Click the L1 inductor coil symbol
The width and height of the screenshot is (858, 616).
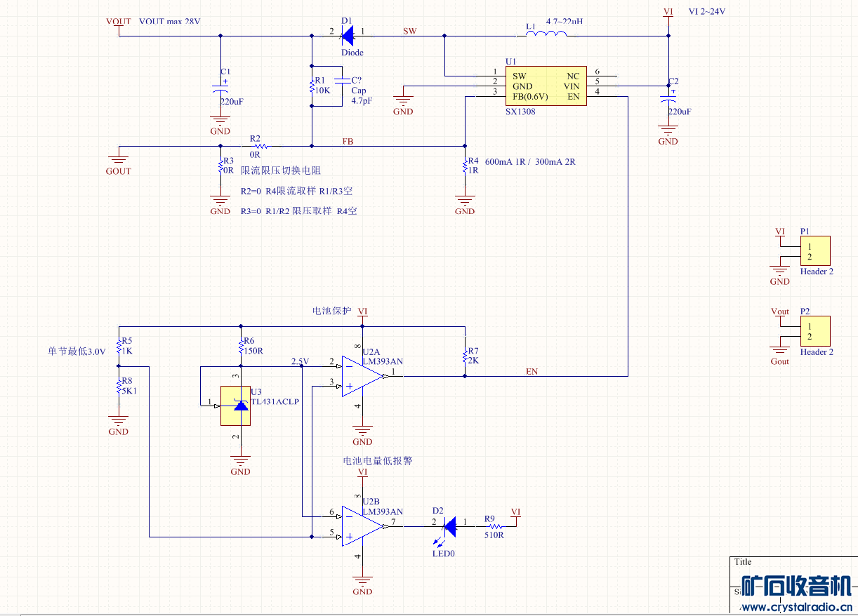tap(546, 32)
